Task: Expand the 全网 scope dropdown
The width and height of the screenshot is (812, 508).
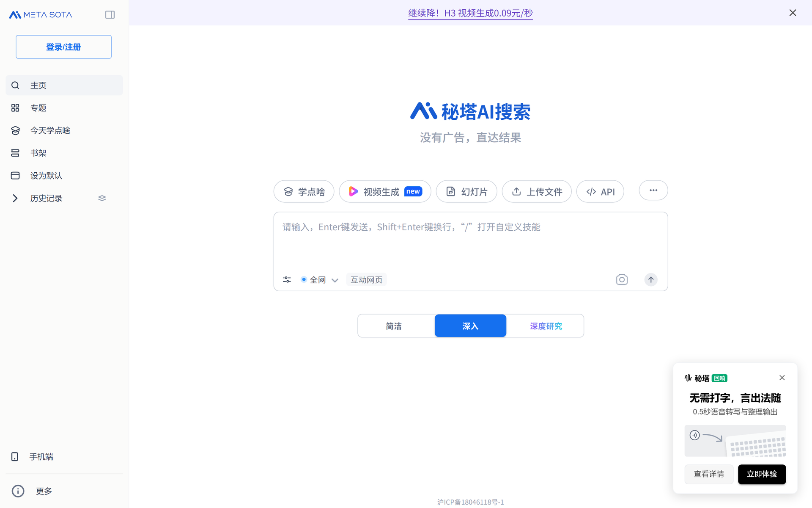Action: coord(319,280)
